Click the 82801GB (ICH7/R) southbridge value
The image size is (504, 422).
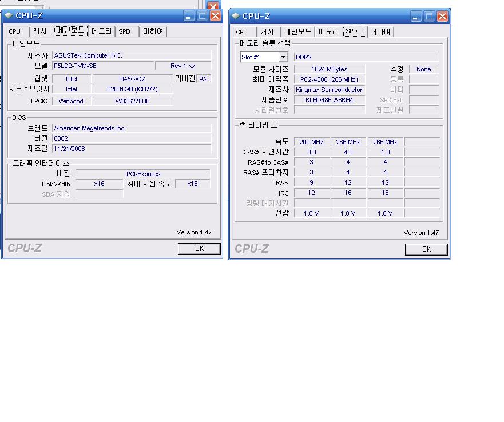132,89
